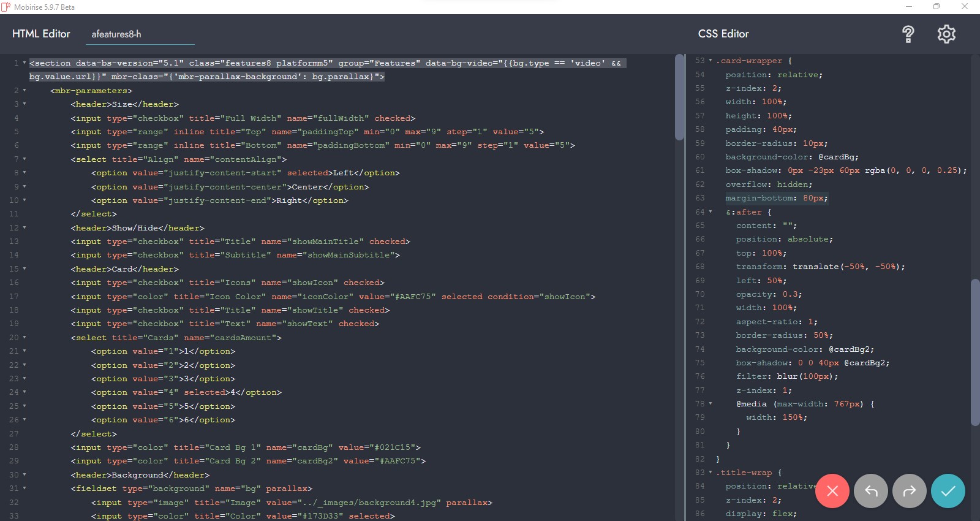Image resolution: width=980 pixels, height=521 pixels.
Task: Restore down the Mobirise window
Action: 937,7
